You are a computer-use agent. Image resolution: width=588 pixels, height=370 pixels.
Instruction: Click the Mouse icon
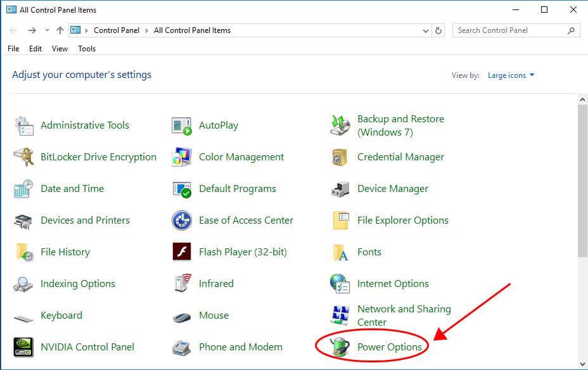182,317
